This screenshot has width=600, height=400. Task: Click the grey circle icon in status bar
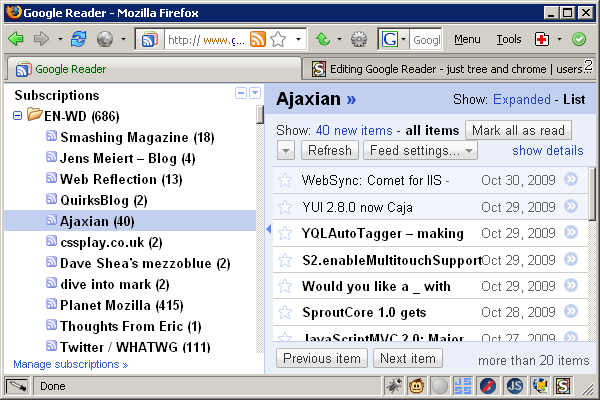coord(440,386)
